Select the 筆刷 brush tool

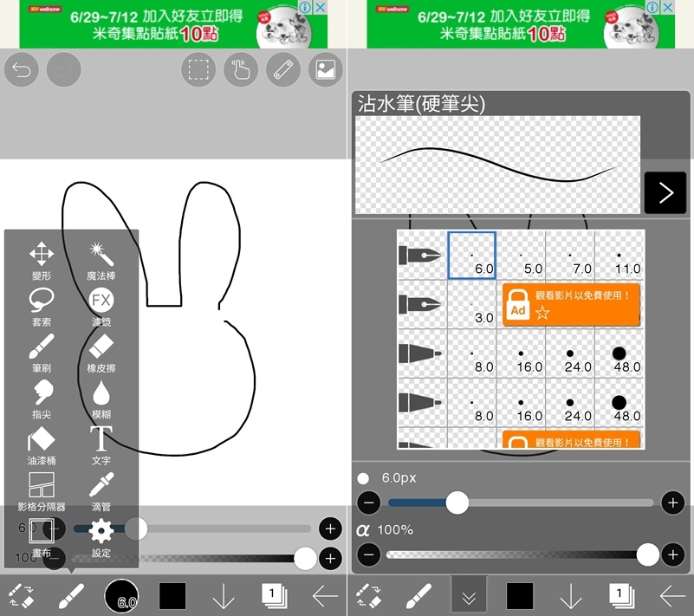42,353
